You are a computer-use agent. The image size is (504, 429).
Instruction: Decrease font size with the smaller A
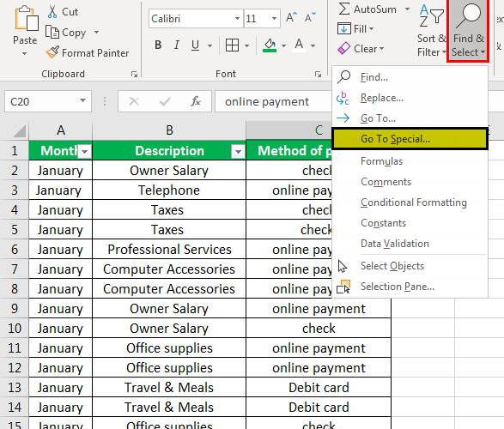tap(310, 18)
